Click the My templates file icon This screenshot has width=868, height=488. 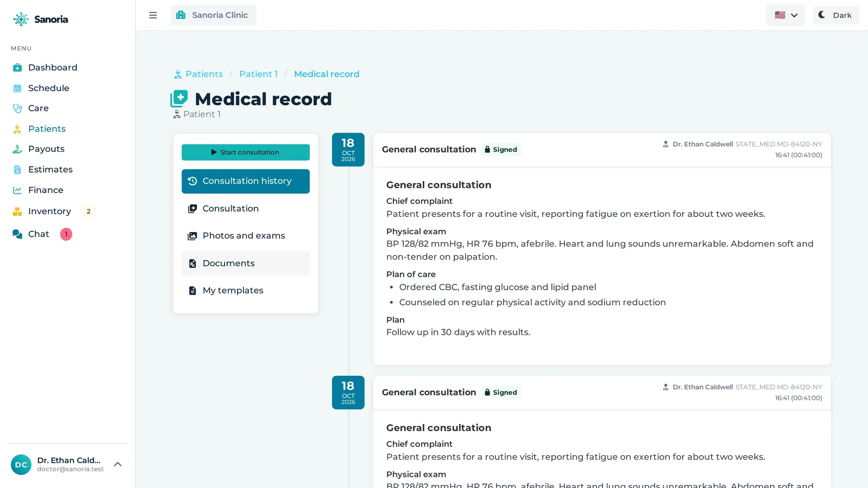[192, 291]
